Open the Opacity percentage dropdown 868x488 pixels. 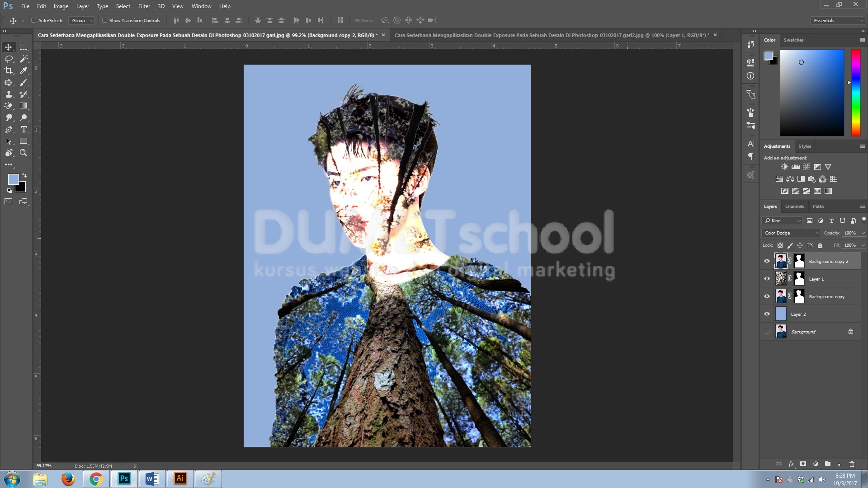click(x=863, y=232)
